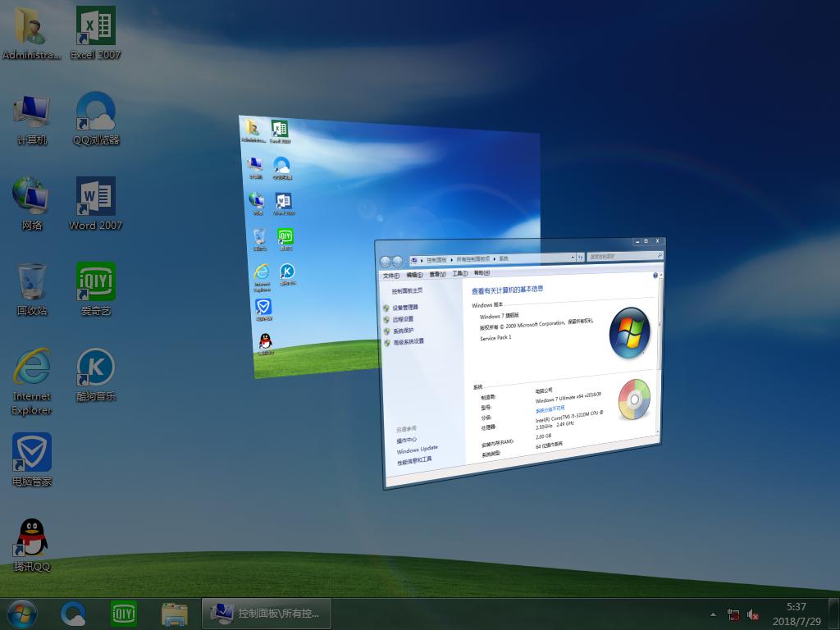The height and width of the screenshot is (630, 840).
Task: Show hidden system tray icons
Action: [713, 614]
